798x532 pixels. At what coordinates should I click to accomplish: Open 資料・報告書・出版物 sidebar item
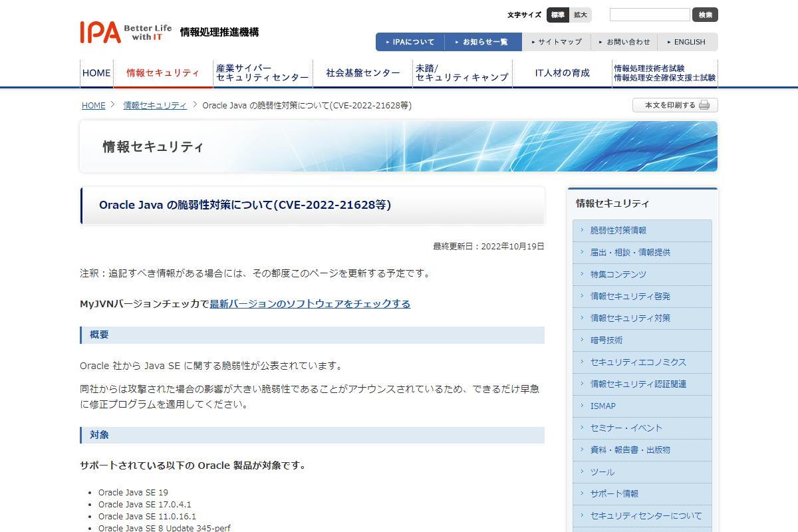point(642,450)
